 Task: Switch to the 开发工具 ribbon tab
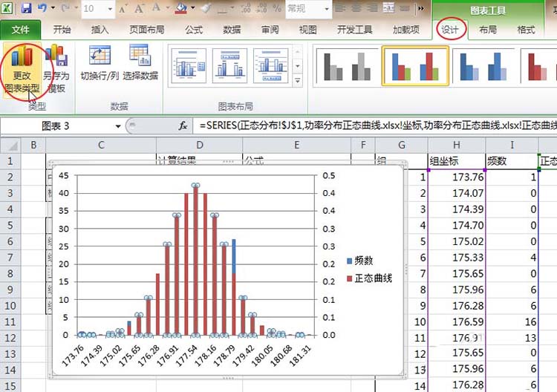click(x=354, y=30)
